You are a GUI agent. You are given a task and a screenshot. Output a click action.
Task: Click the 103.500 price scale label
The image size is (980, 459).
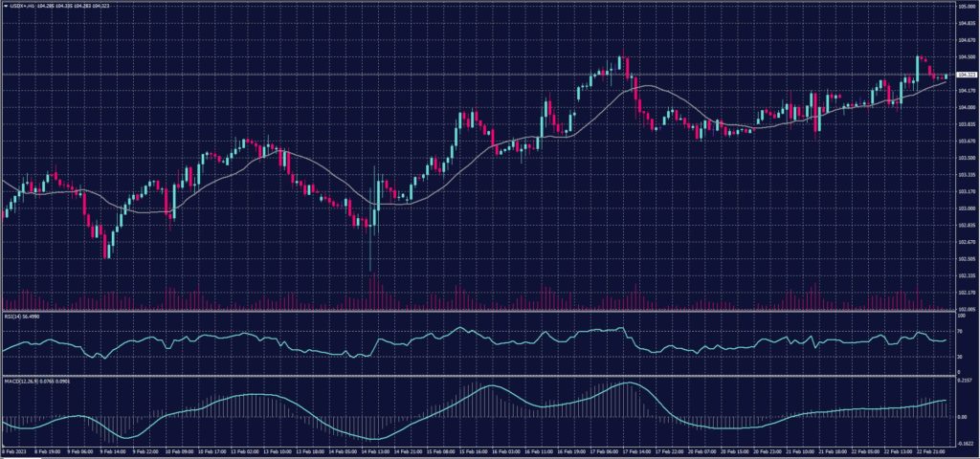point(965,158)
